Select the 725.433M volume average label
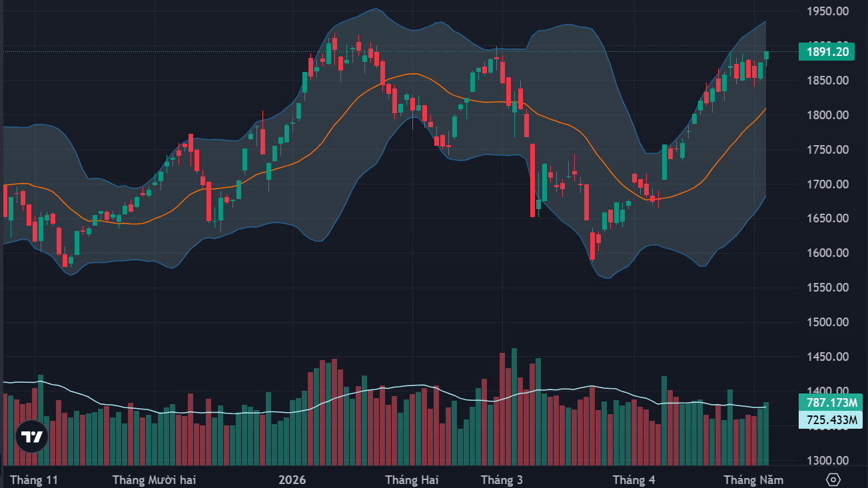The width and height of the screenshot is (868, 488). tap(830, 420)
